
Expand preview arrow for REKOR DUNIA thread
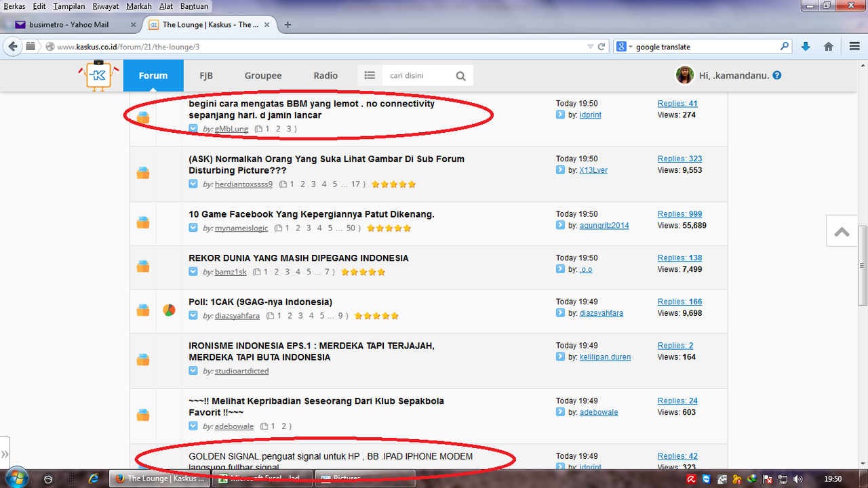pos(193,272)
